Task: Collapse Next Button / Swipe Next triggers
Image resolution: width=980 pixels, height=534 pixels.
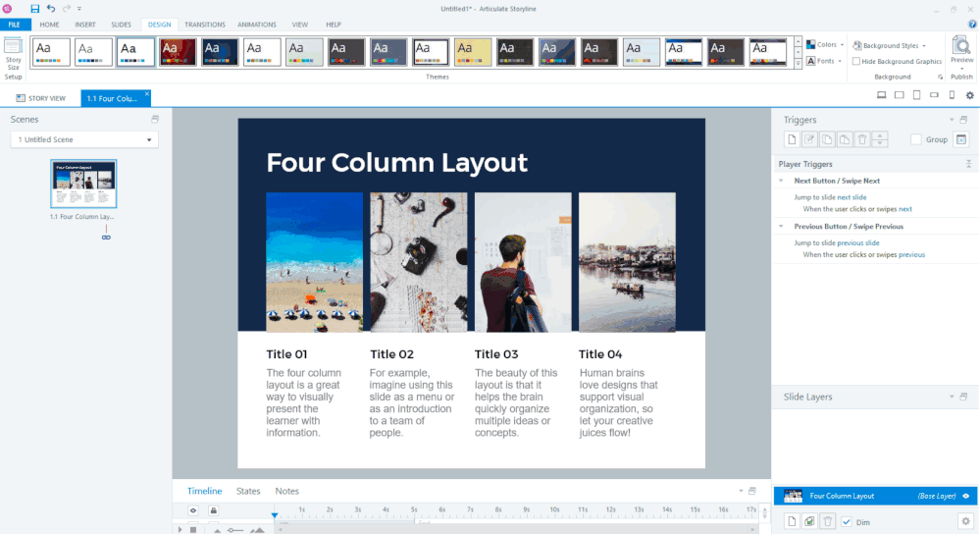Action: [782, 181]
